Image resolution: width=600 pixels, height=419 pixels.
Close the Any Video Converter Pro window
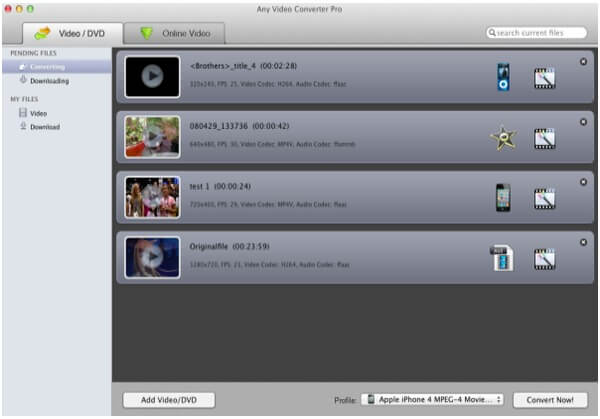coord(8,9)
